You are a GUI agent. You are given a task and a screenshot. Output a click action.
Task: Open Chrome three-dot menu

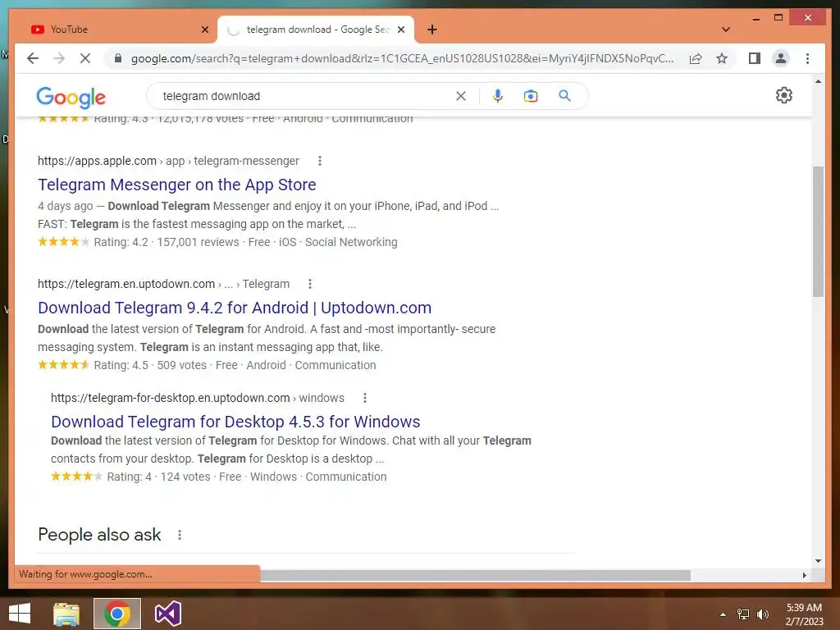[x=807, y=58]
